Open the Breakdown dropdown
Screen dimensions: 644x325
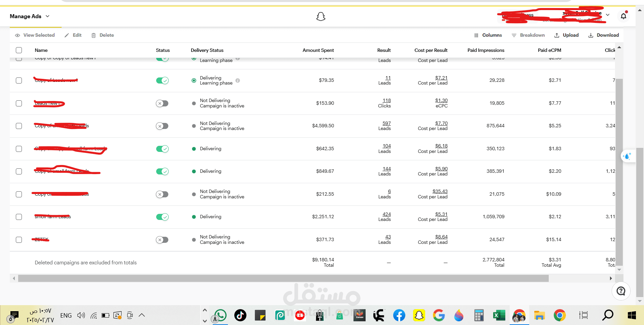pos(528,35)
